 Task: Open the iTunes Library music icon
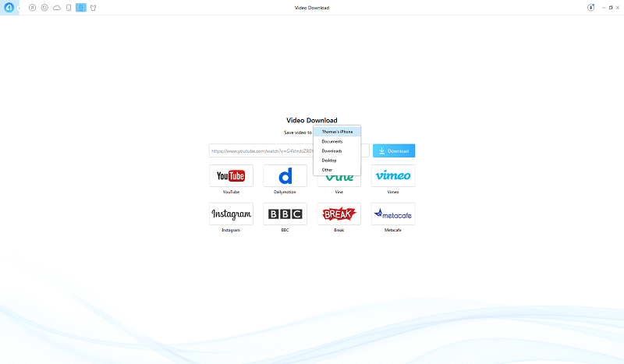(x=32, y=8)
